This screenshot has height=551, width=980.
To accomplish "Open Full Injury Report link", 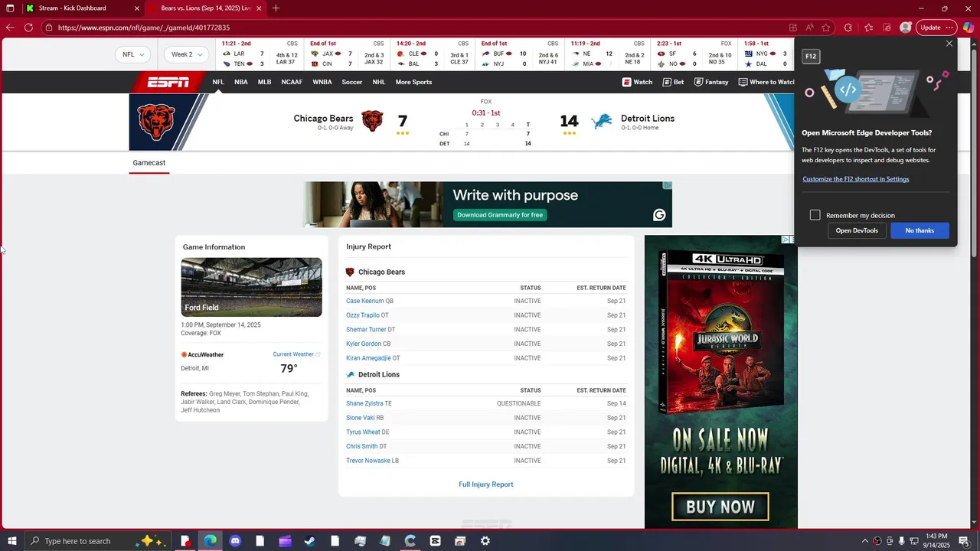I will (x=486, y=484).
